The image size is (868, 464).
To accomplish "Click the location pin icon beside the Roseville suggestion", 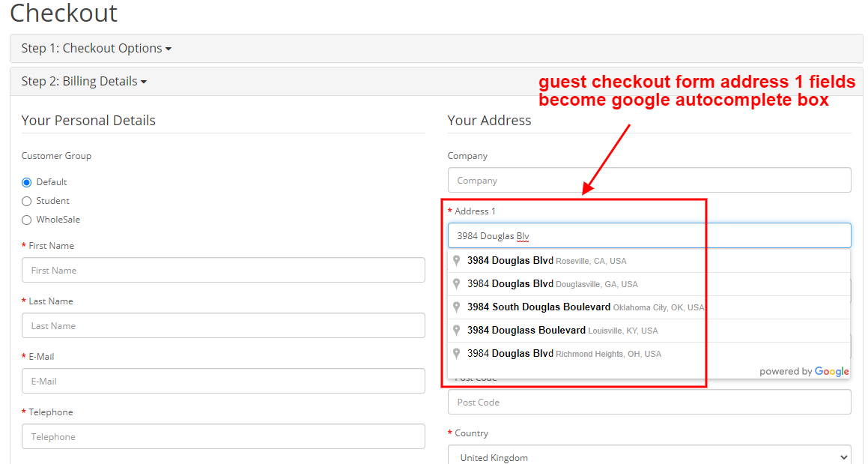I will (456, 260).
